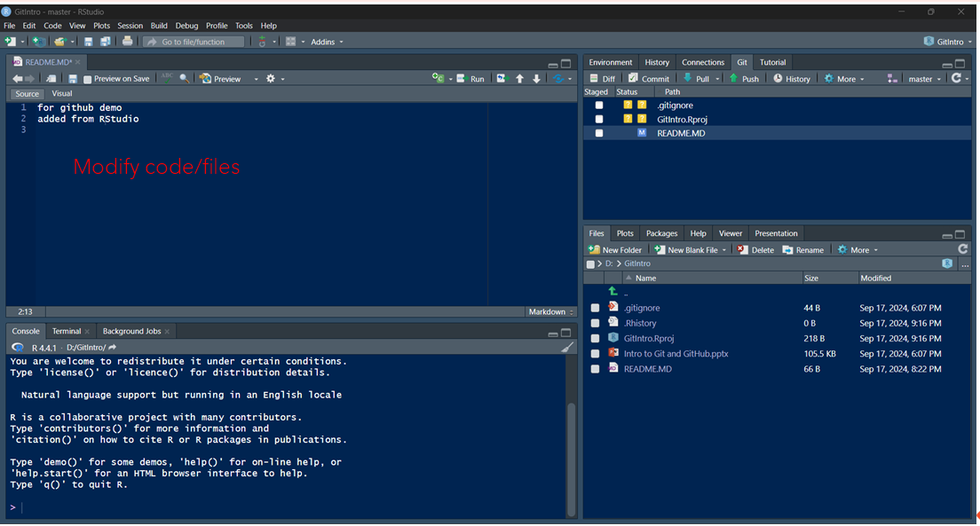Image resolution: width=980 pixels, height=526 pixels.
Task: Click the Run button
Action: click(470, 79)
